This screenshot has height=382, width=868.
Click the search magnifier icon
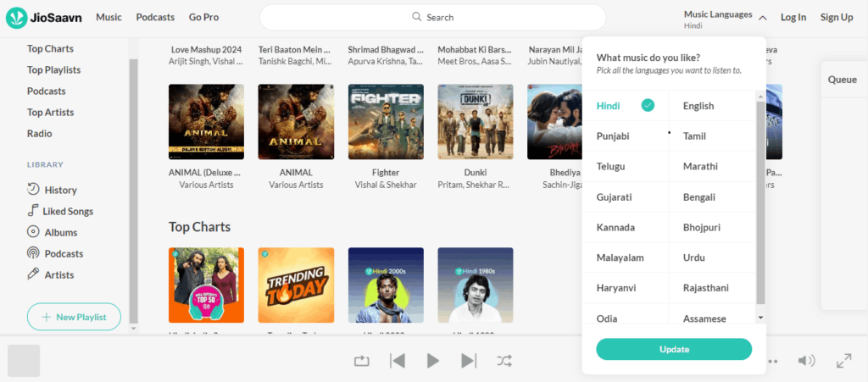[417, 17]
